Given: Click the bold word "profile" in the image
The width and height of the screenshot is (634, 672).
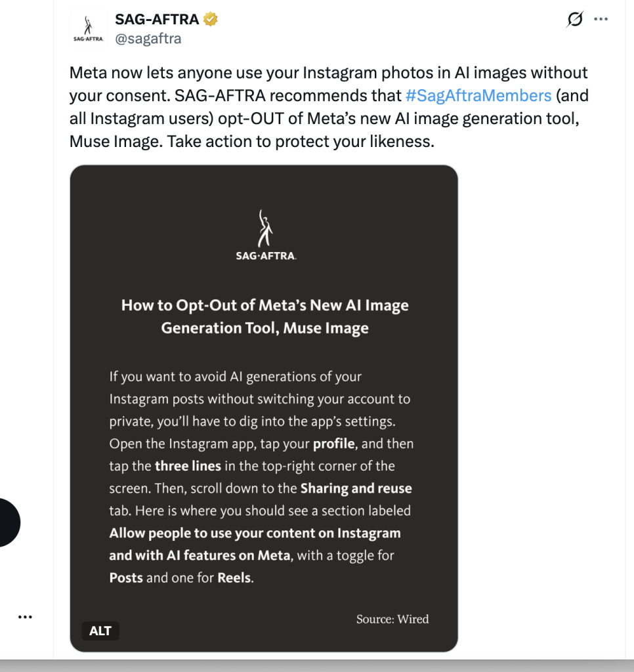Looking at the screenshot, I should pyautogui.click(x=334, y=444).
